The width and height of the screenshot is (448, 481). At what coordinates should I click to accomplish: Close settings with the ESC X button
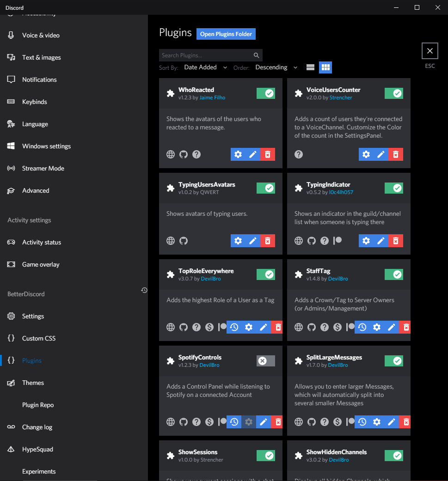click(x=430, y=51)
